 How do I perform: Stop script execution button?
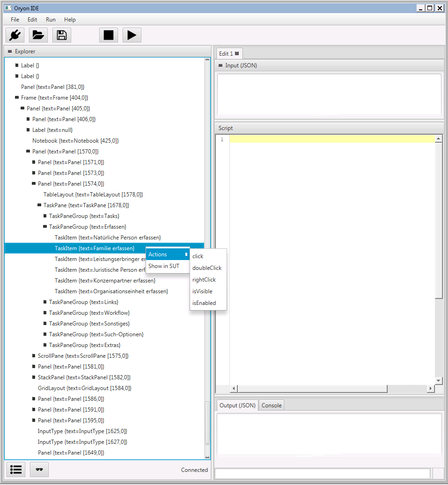[x=108, y=35]
